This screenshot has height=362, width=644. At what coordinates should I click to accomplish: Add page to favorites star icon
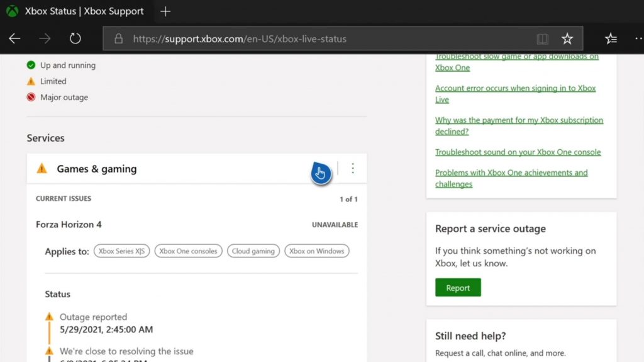pos(567,38)
